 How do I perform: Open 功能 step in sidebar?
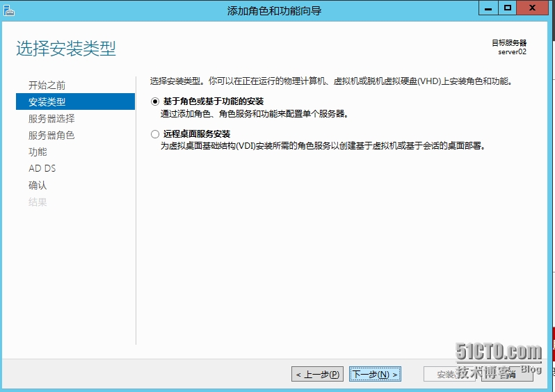38,152
